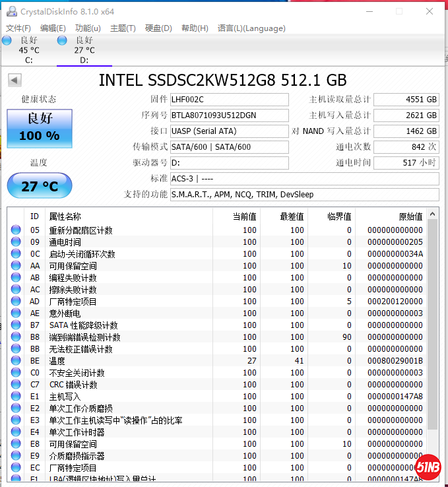Screen dimensions: 448x487
Task: Click the status icon for attribute AB
Action: pyautogui.click(x=16, y=277)
